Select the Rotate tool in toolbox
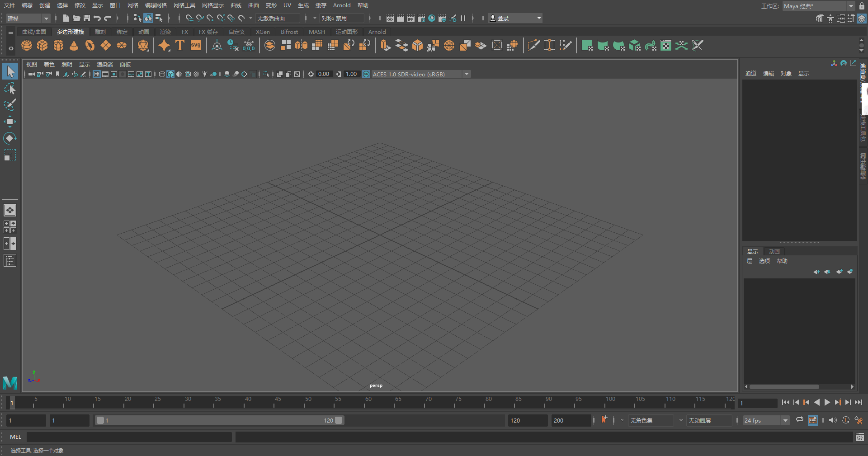This screenshot has height=456, width=868. (x=9, y=138)
